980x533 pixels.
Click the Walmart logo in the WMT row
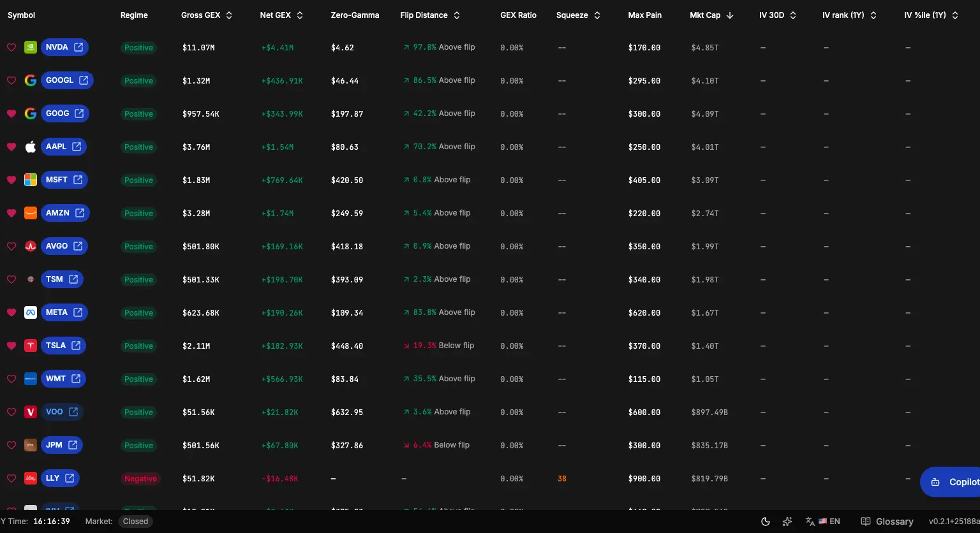tap(30, 379)
